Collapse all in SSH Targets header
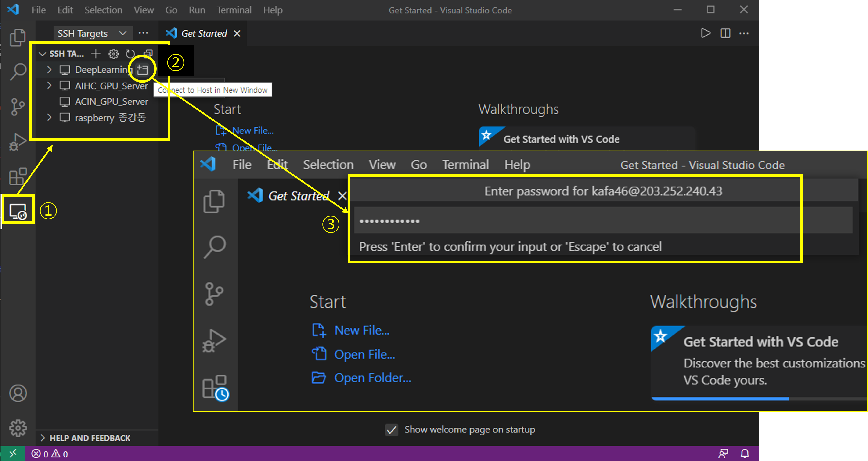The height and width of the screenshot is (461, 868). click(148, 54)
